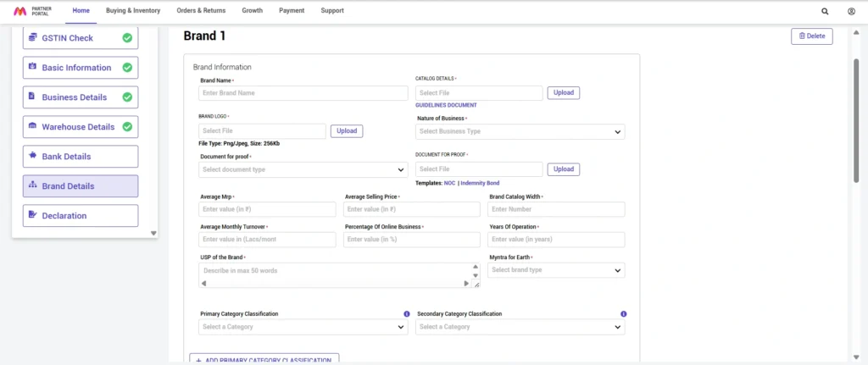This screenshot has height=365, width=868.
Task: Click the Warehouse Details green checkmark
Action: click(127, 127)
